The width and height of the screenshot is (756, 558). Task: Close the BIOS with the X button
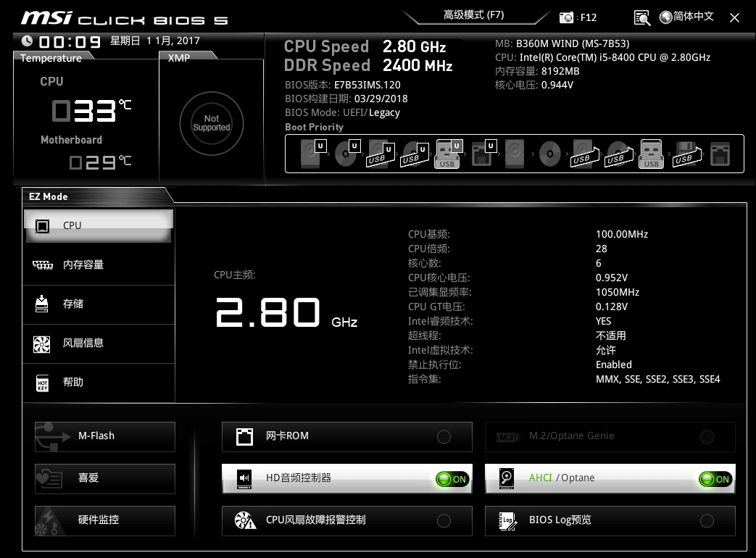pos(734,18)
